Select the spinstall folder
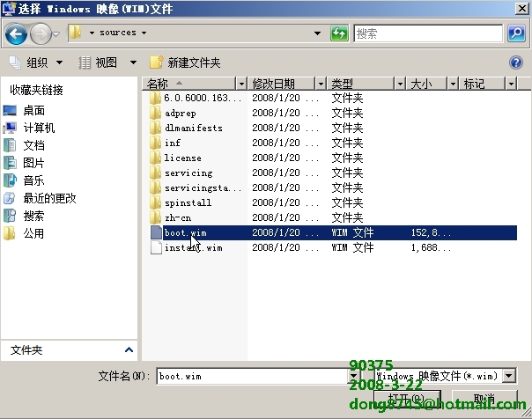Viewport: 532px width, 419px height. pos(181,202)
